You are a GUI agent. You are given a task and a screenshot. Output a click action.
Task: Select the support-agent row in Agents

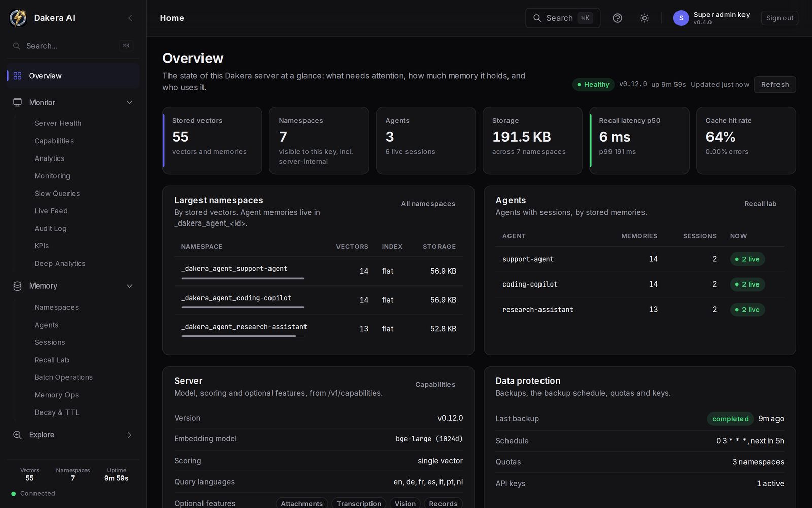tap(640, 259)
